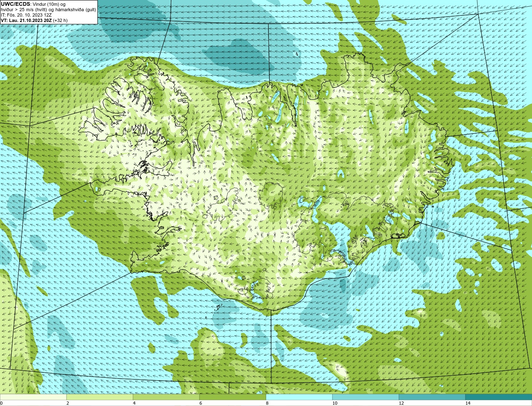Click the legend value '4'
Screen dimensions: 532x406
(134, 403)
